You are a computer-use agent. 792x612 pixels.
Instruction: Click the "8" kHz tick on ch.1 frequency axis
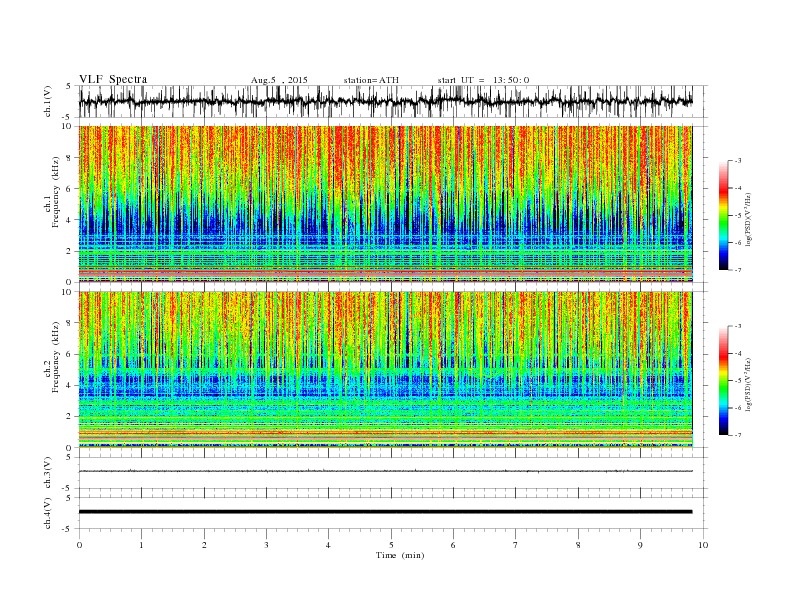(x=70, y=158)
